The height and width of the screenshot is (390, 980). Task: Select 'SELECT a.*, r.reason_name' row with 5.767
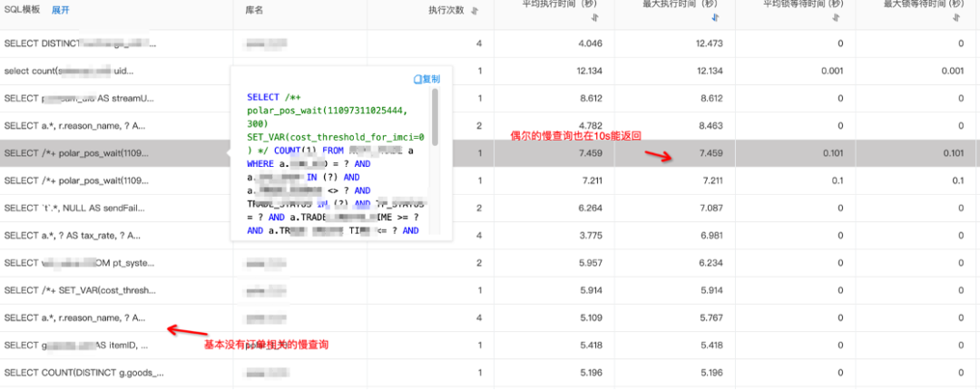(74, 318)
